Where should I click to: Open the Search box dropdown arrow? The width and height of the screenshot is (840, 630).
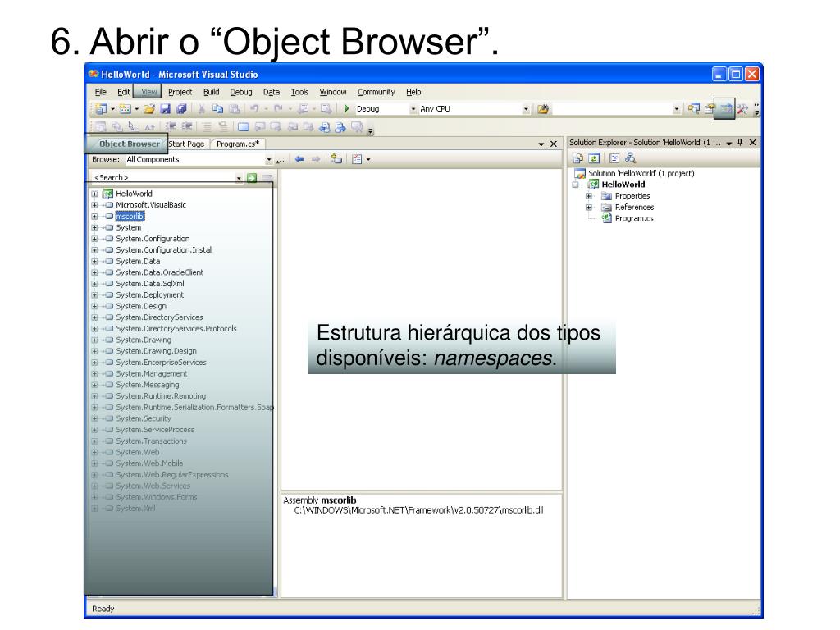point(239,178)
